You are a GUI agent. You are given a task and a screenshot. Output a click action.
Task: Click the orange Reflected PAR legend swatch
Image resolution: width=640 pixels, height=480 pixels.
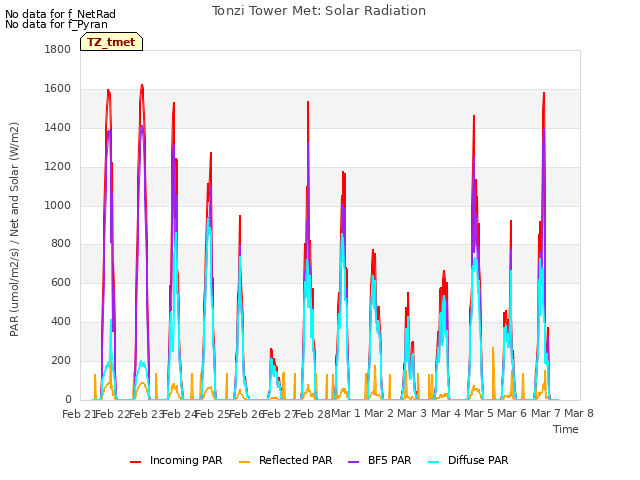click(244, 461)
